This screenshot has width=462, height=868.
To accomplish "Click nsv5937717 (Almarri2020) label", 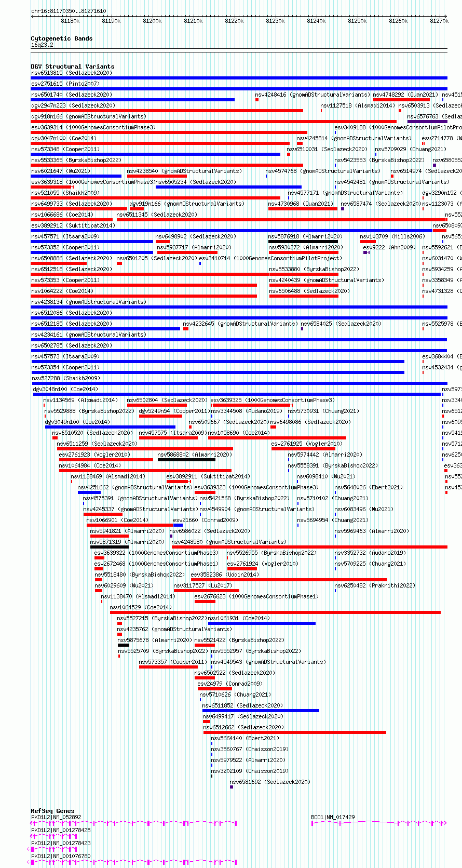I will tap(194, 248).
